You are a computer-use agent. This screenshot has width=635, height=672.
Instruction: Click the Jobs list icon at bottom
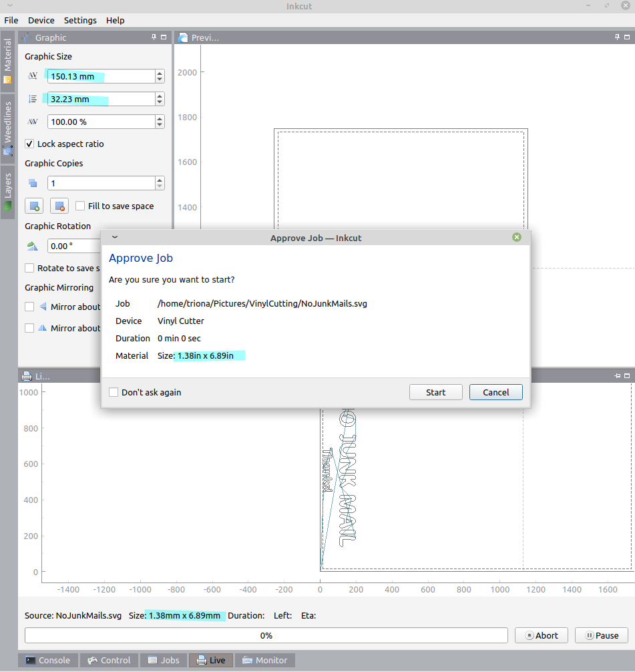[153, 660]
